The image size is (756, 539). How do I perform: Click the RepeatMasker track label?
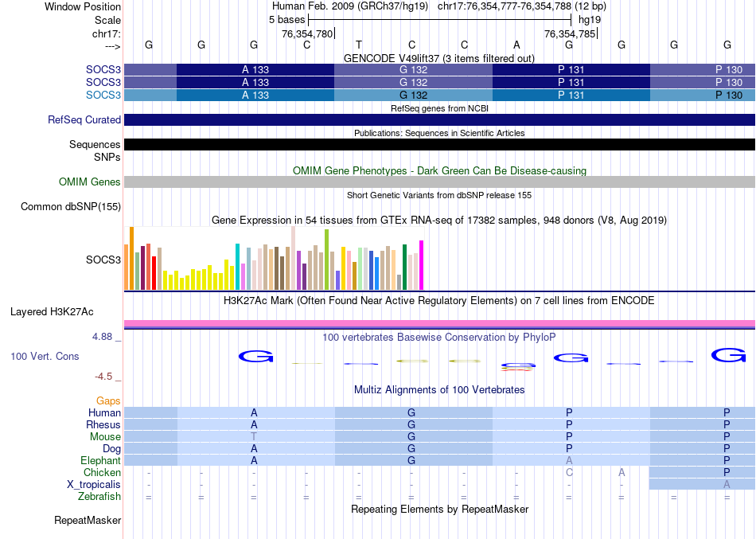tap(88, 521)
